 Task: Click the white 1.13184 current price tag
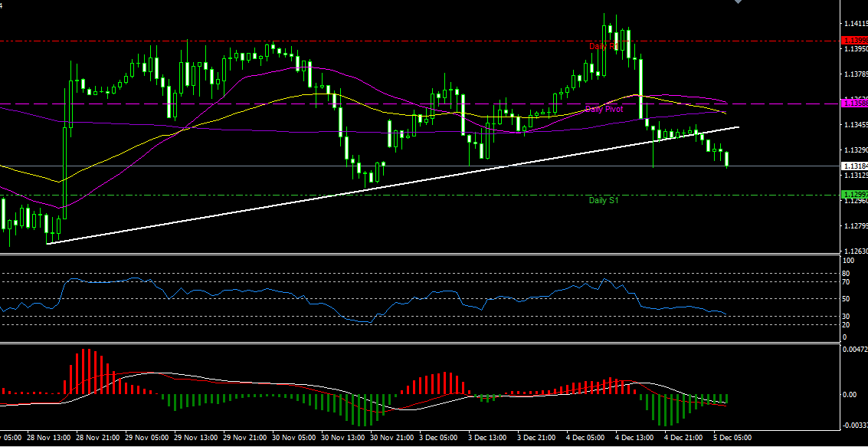854,166
